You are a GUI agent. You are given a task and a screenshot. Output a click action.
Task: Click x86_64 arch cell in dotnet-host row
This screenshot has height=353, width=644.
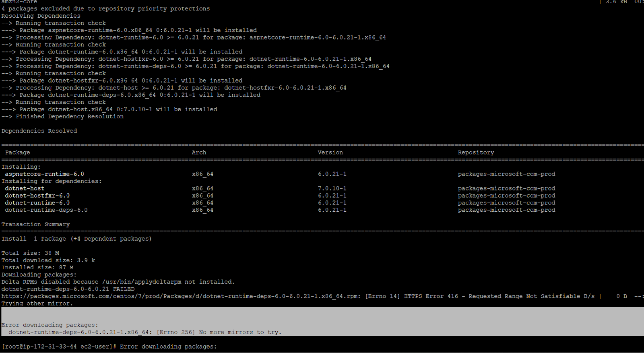click(x=202, y=188)
